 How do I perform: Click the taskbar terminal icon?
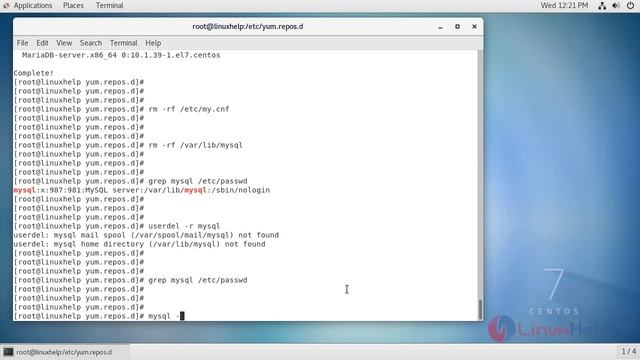8,352
